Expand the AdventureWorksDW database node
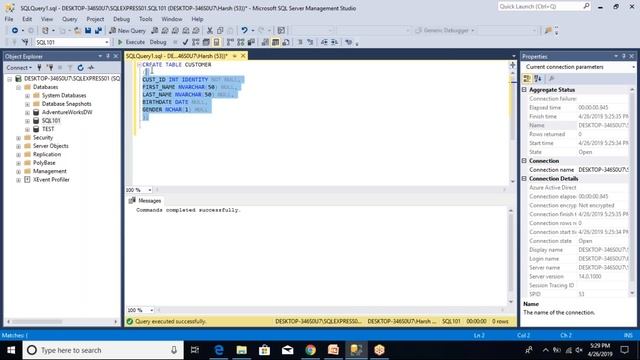Screen dimensions: 640x360 point(27,112)
